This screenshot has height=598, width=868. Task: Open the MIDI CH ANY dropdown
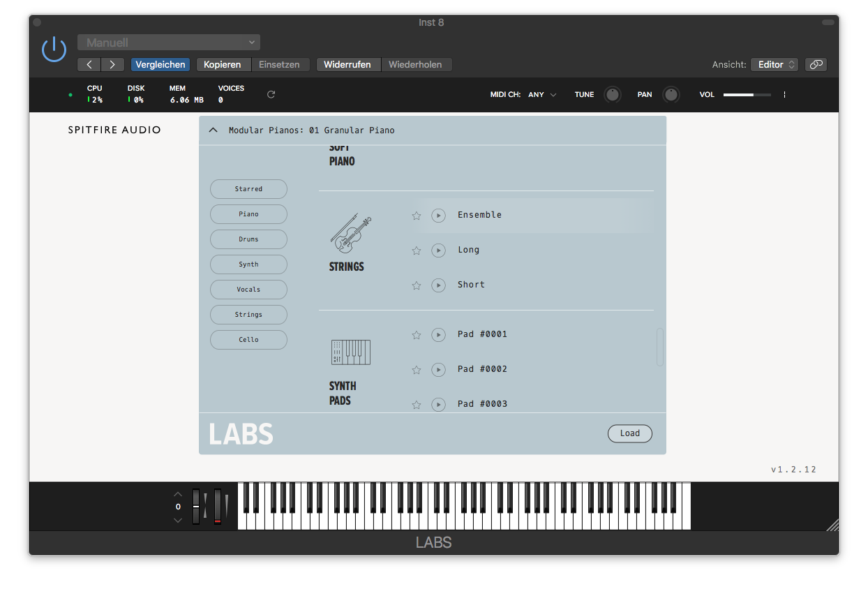click(542, 94)
